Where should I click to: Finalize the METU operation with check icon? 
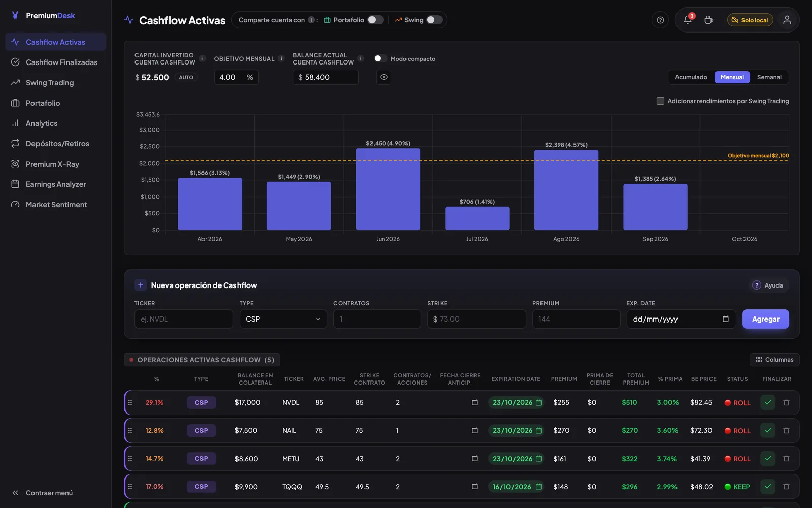(x=768, y=458)
